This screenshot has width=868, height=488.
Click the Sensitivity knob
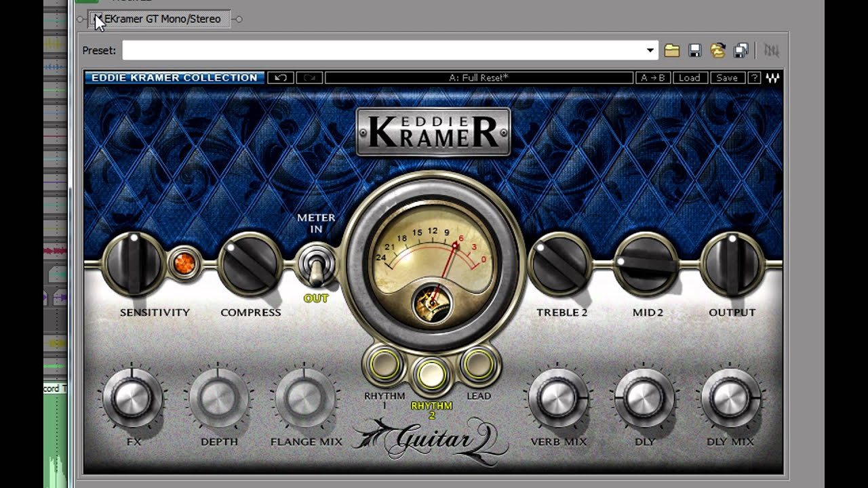click(134, 263)
